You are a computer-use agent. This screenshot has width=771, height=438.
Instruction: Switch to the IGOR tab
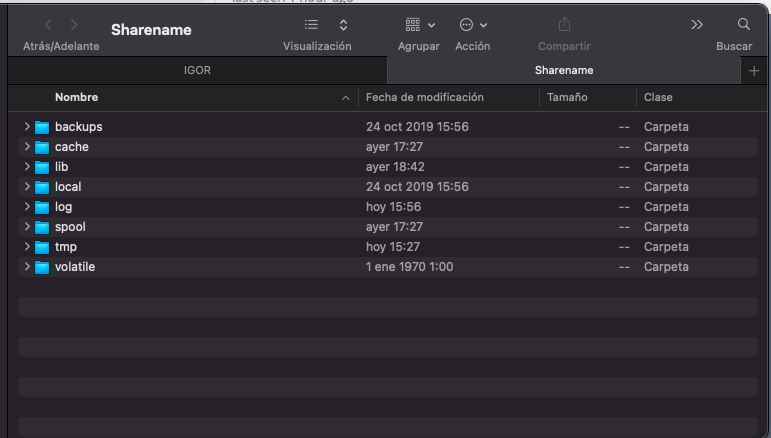point(197,71)
